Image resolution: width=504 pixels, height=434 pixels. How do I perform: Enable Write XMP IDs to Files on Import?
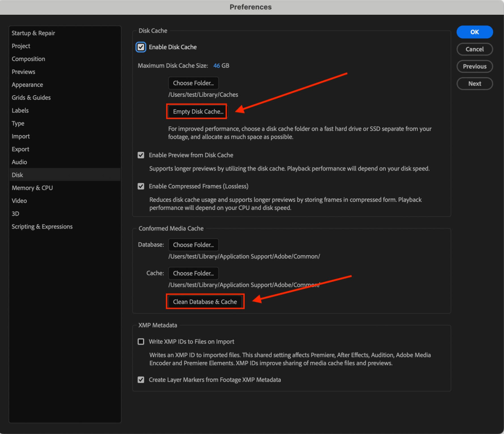(141, 341)
